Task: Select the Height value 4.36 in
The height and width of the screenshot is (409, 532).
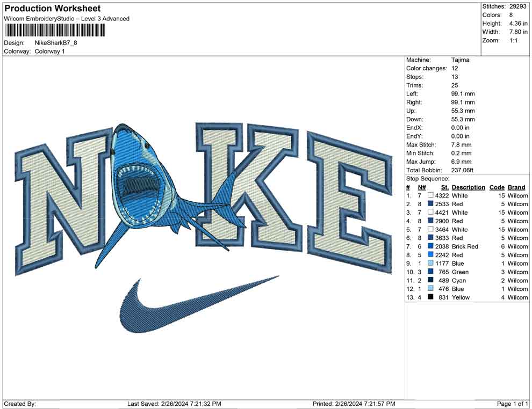Action: tap(518, 24)
